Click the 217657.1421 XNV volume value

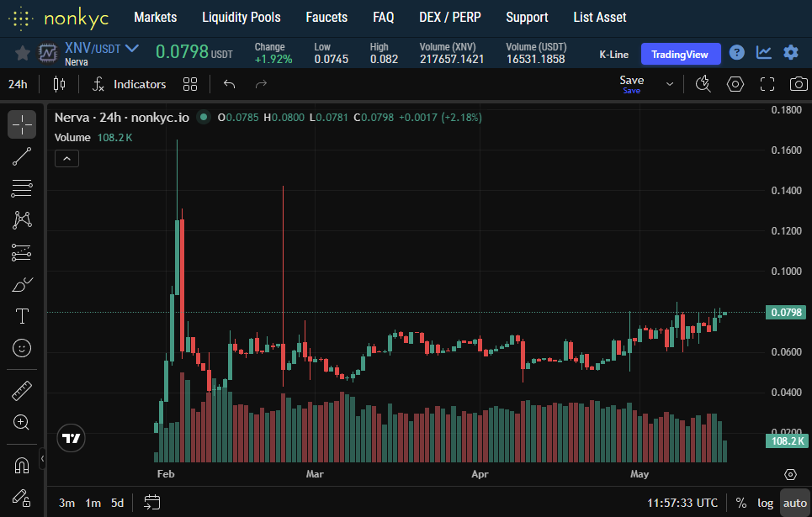[x=452, y=60]
